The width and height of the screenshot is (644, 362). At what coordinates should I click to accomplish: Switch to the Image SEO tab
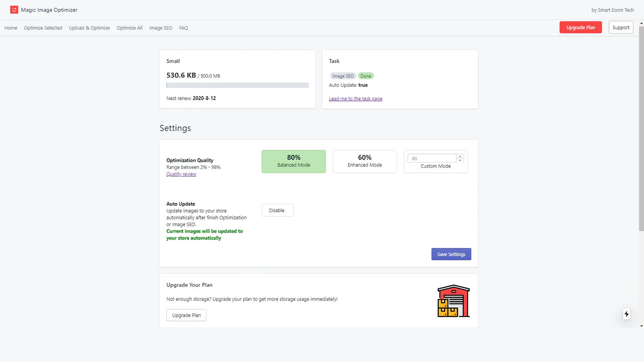click(161, 28)
